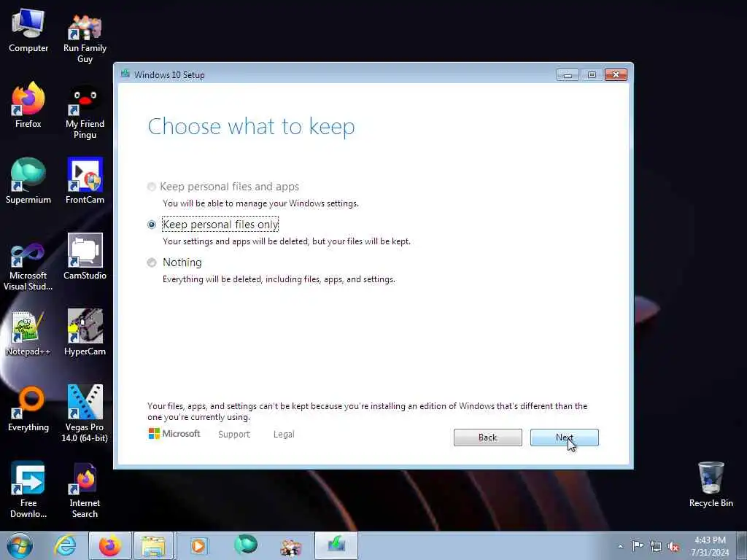The width and height of the screenshot is (747, 560).
Task: Click the Show desktop strip beside the clock
Action: 741,545
